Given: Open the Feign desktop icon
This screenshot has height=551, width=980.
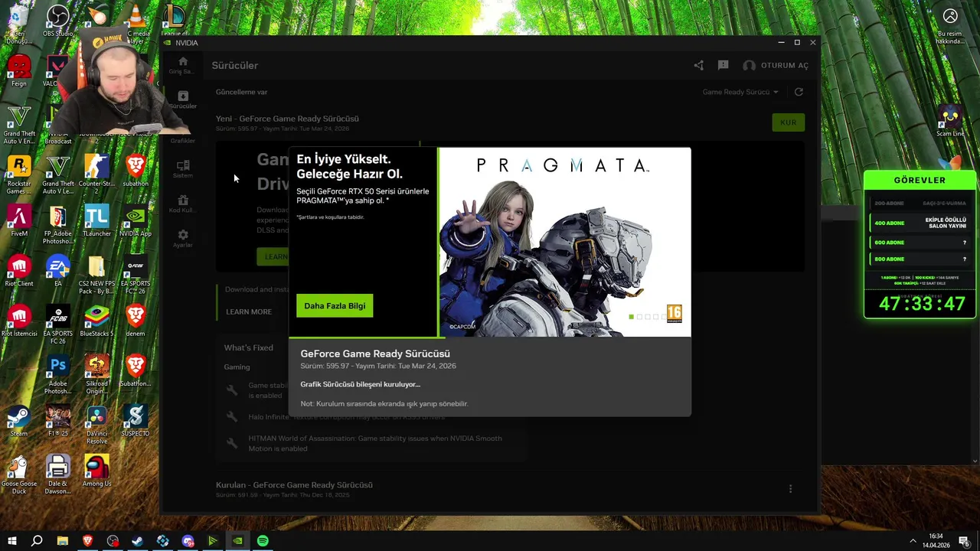Looking at the screenshot, I should tap(19, 72).
